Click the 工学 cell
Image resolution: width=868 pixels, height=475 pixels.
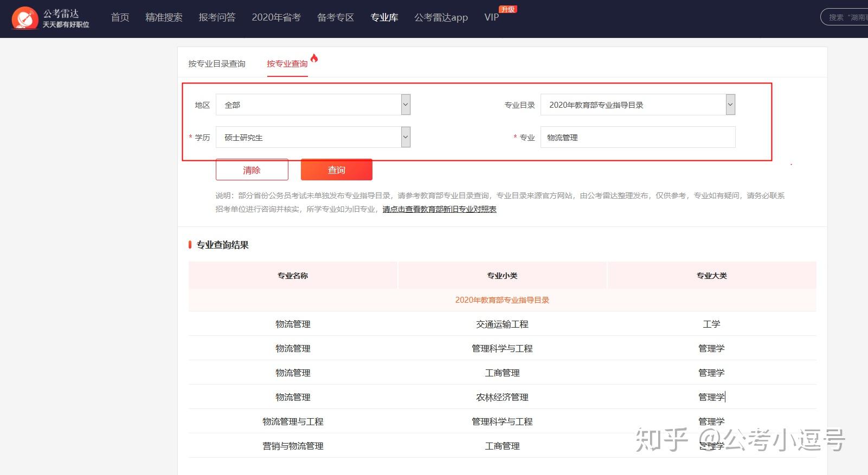711,324
